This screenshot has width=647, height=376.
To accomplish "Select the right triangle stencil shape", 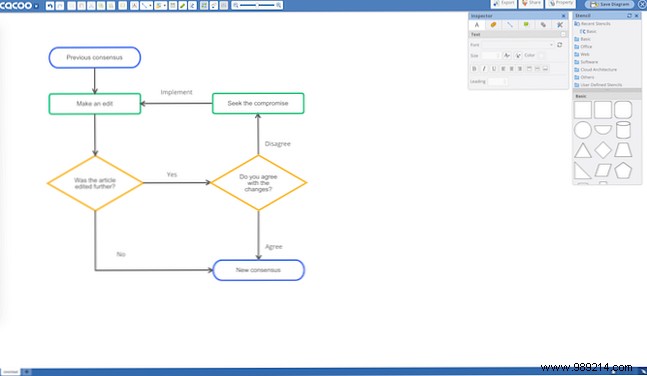I will click(582, 170).
